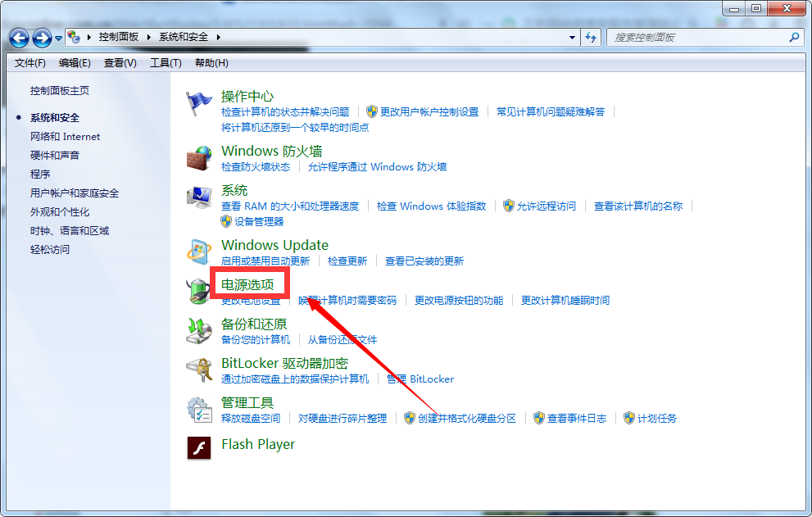Viewport: 812px width, 517px height.
Task: Click the Backup and Restore icon
Action: pyautogui.click(x=199, y=330)
